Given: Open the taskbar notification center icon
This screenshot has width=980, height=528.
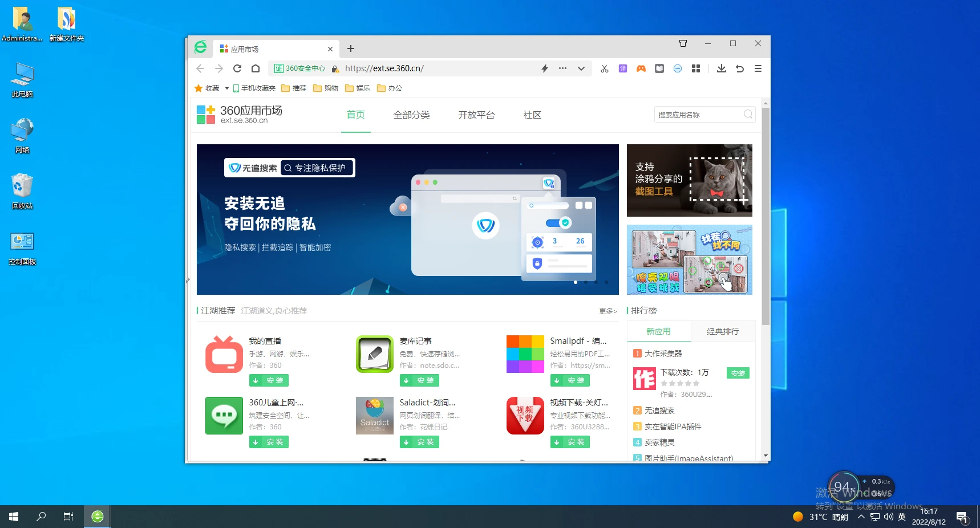Looking at the screenshot, I should click(x=962, y=517).
